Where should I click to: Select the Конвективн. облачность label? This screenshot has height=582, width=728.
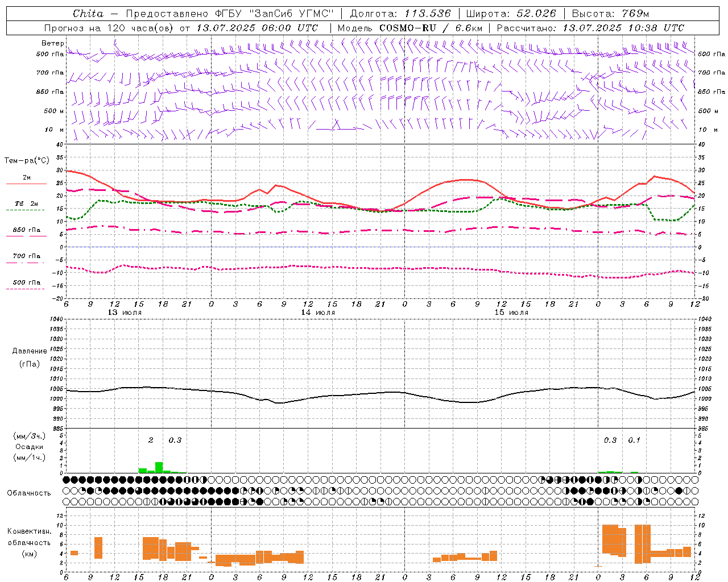pos(29,537)
